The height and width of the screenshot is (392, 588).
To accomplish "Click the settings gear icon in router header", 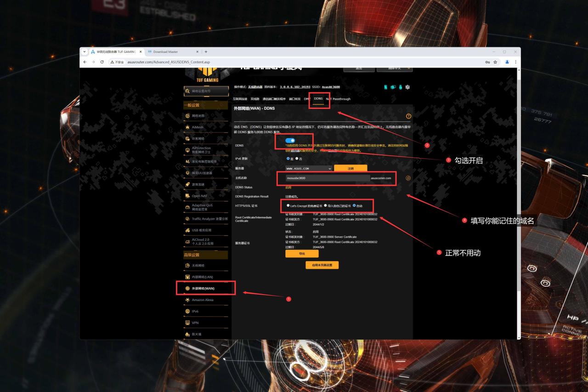I will (407, 87).
